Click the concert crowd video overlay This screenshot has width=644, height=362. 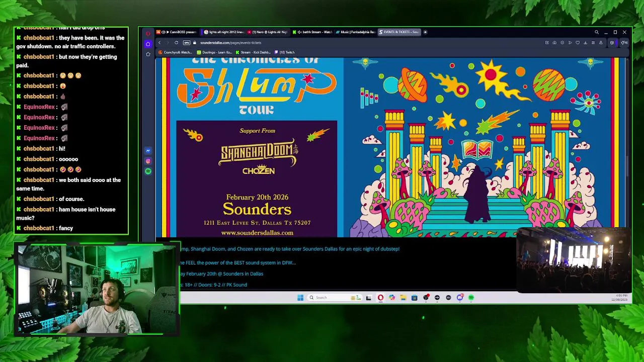574,260
